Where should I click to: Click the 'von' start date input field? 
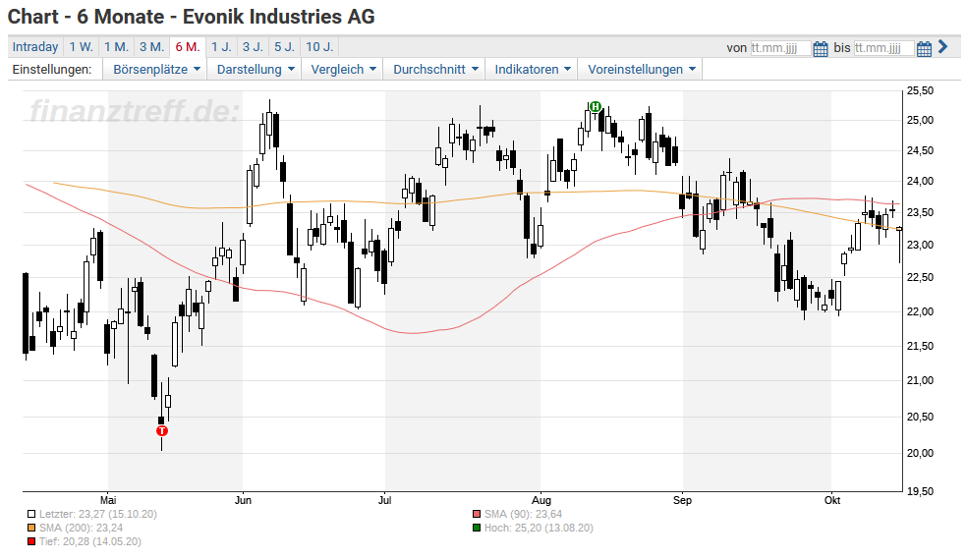pos(780,48)
